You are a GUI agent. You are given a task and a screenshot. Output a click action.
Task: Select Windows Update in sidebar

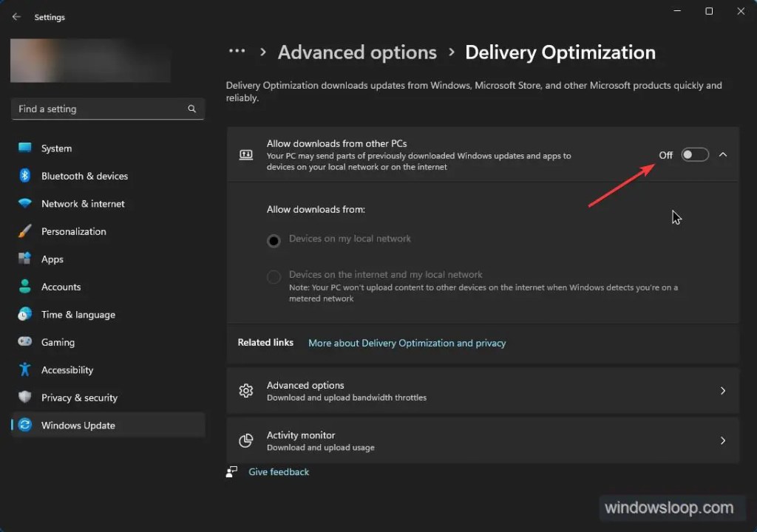pos(108,426)
